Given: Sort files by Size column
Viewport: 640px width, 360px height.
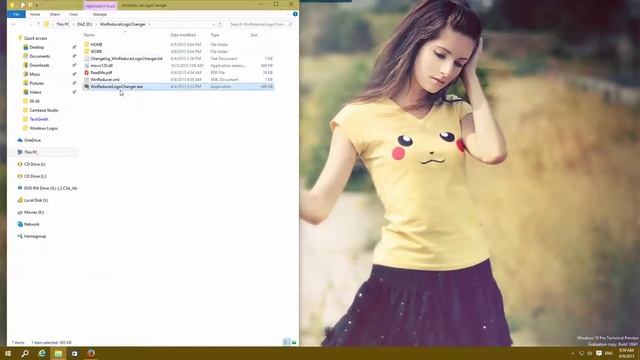Looking at the screenshot, I should coord(254,35).
